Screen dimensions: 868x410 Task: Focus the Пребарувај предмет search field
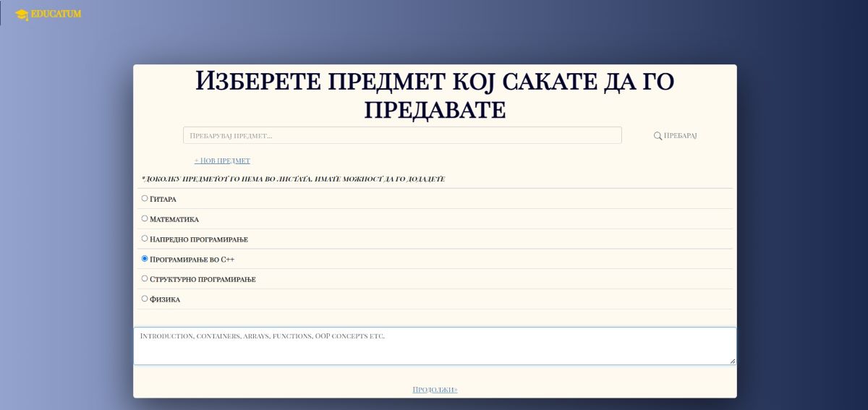402,135
